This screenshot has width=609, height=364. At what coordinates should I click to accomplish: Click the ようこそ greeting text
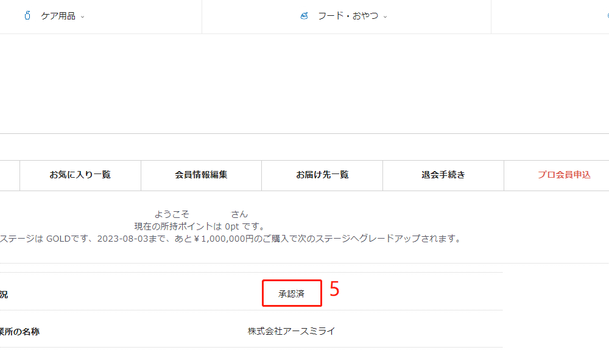point(172,214)
